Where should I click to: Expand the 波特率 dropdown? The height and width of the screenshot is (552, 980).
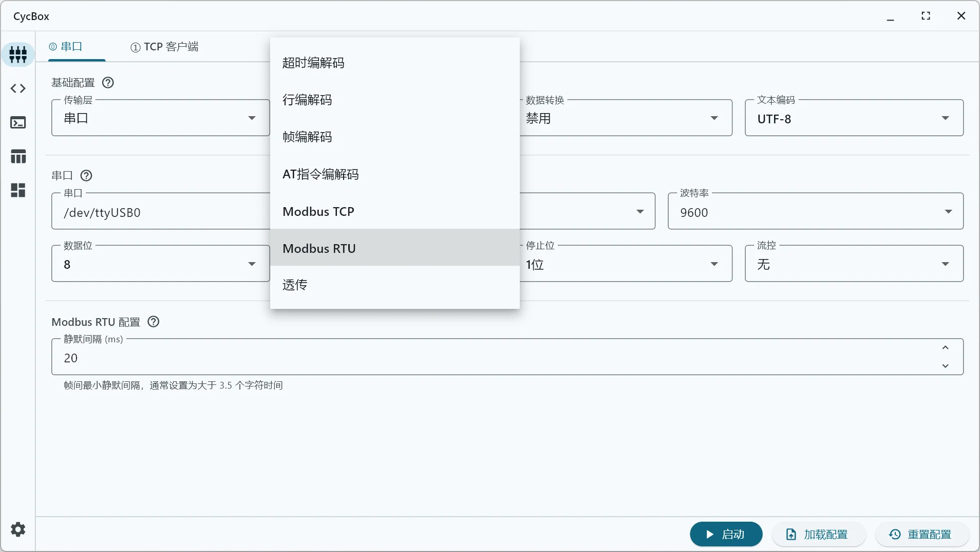click(815, 212)
